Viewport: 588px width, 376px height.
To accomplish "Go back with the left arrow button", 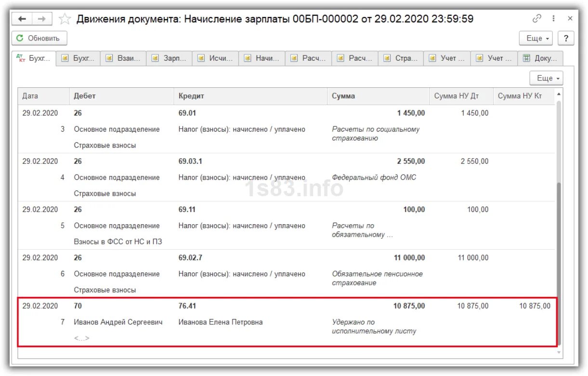I will 22,19.
